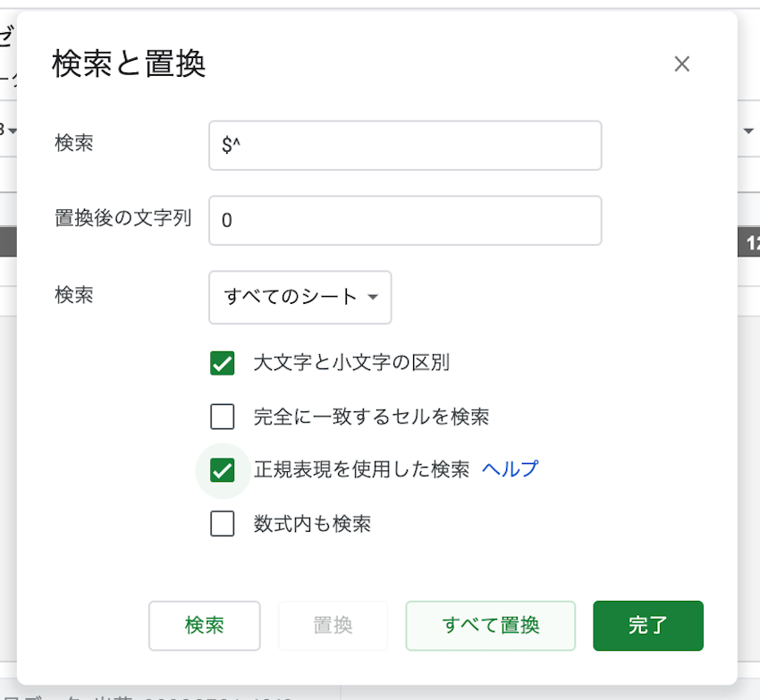Click the dark header cell at right edge
Viewport: 760px width, 700px height.
749,242
